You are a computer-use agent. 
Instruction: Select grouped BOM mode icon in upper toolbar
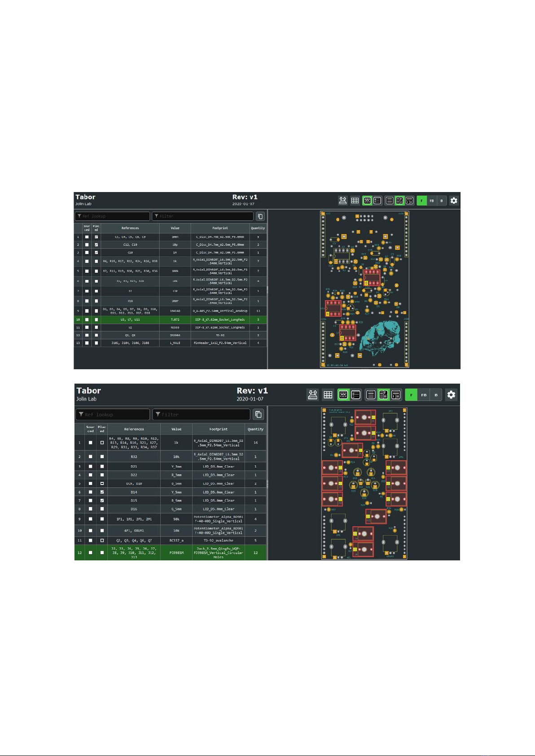[367, 201]
